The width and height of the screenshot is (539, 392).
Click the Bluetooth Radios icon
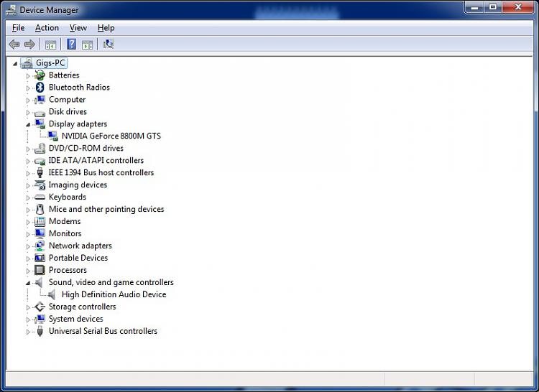pos(40,88)
